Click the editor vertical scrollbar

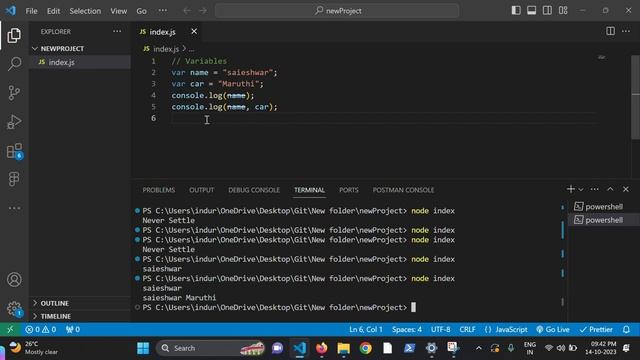pos(635,98)
